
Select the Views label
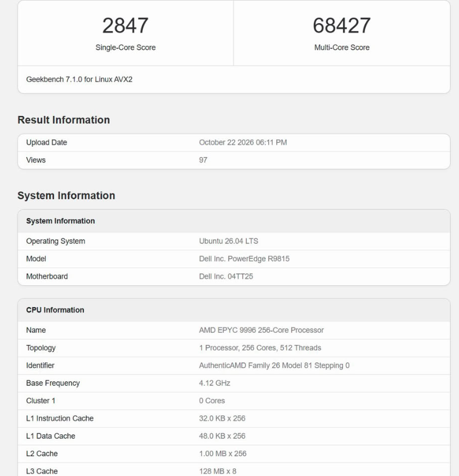tap(36, 160)
